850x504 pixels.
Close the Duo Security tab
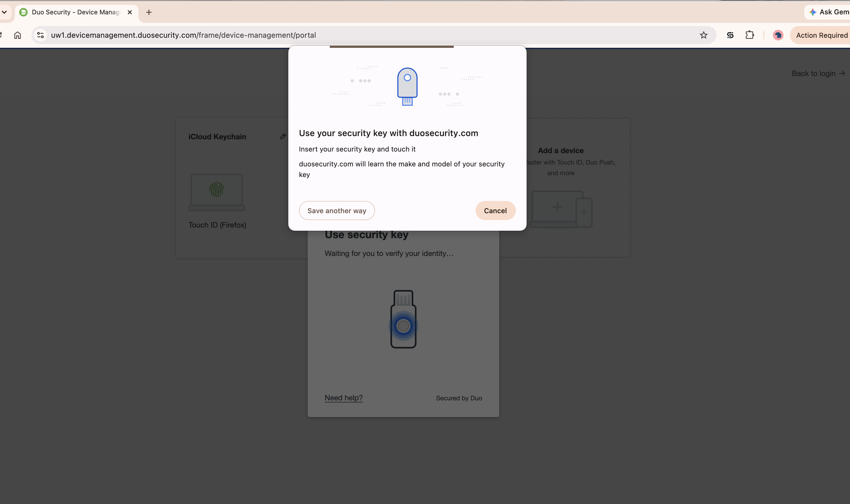click(130, 12)
